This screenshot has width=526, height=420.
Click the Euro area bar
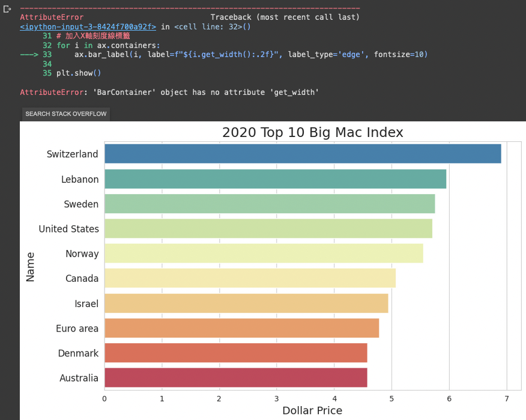(242, 328)
